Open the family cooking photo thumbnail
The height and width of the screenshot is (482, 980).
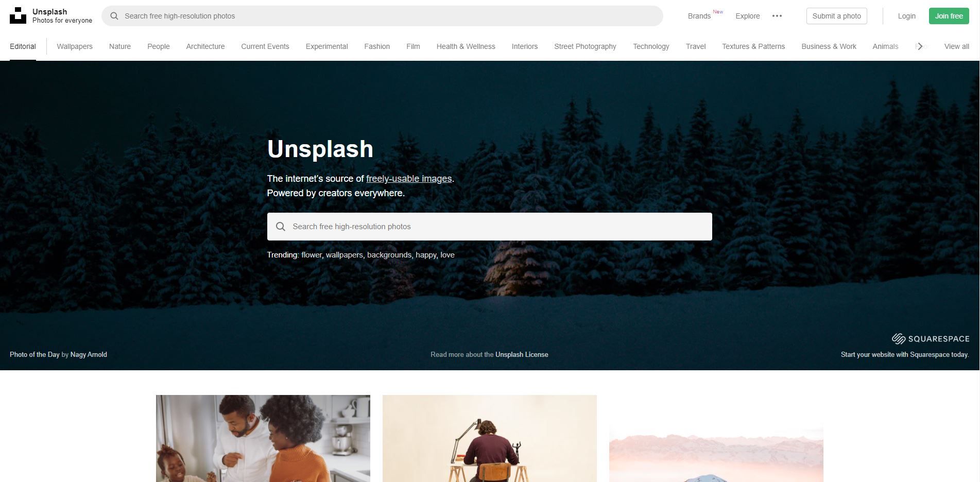click(x=263, y=438)
